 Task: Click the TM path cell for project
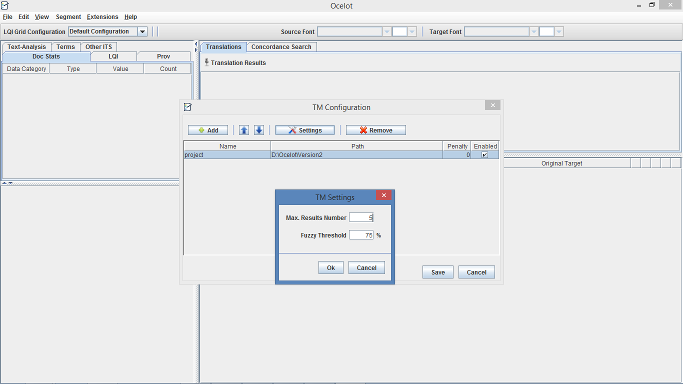(x=356, y=155)
